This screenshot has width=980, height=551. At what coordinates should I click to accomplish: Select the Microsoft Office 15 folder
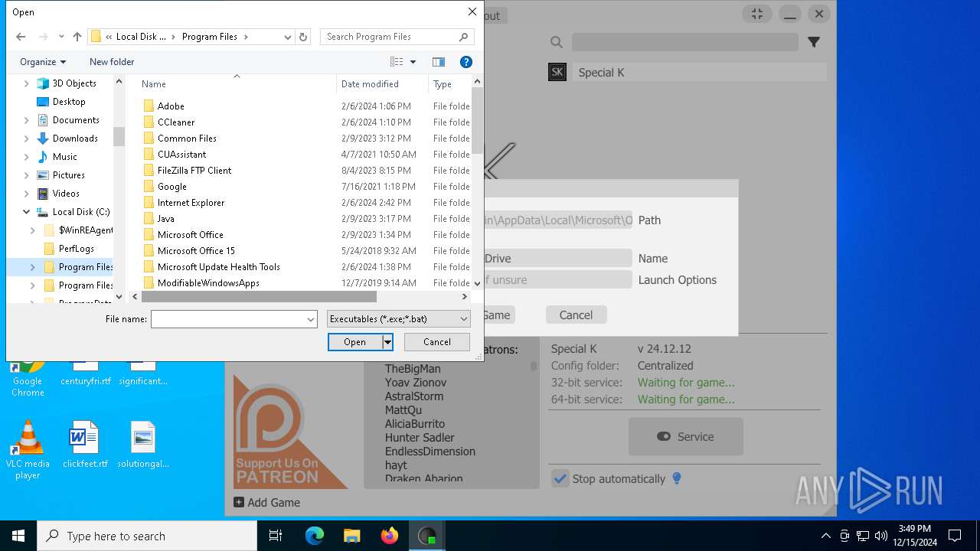196,251
